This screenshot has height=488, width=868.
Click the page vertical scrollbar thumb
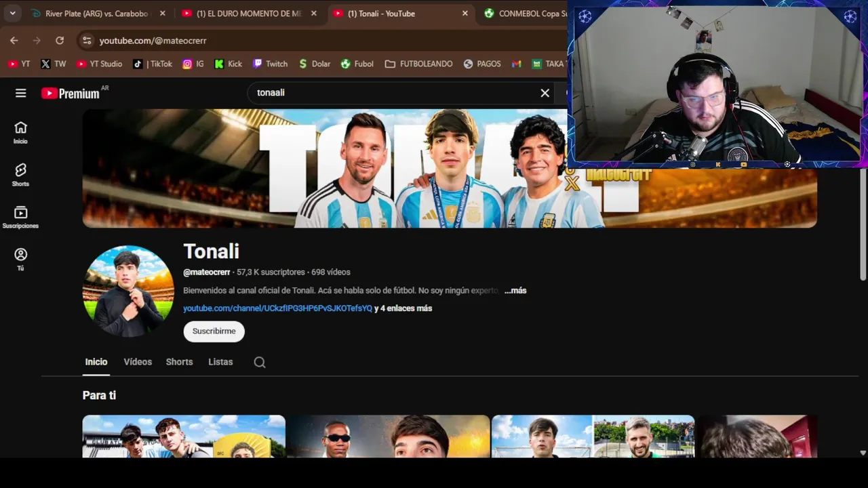click(x=863, y=224)
